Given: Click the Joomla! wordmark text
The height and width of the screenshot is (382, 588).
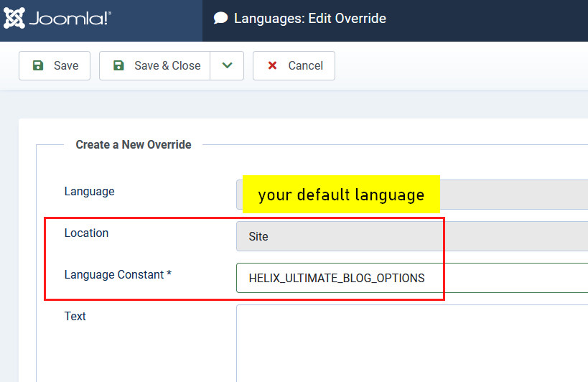Looking at the screenshot, I should point(70,19).
